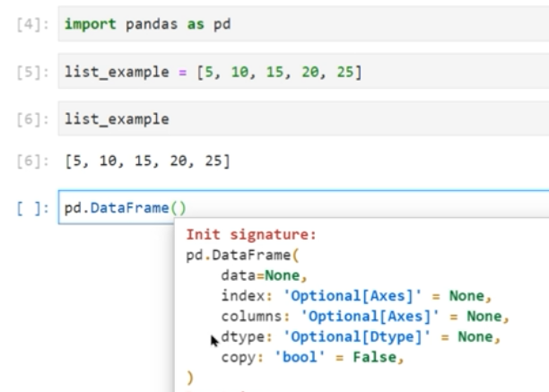Place cursor in the pd.DataFrame() cell

(x=359, y=208)
